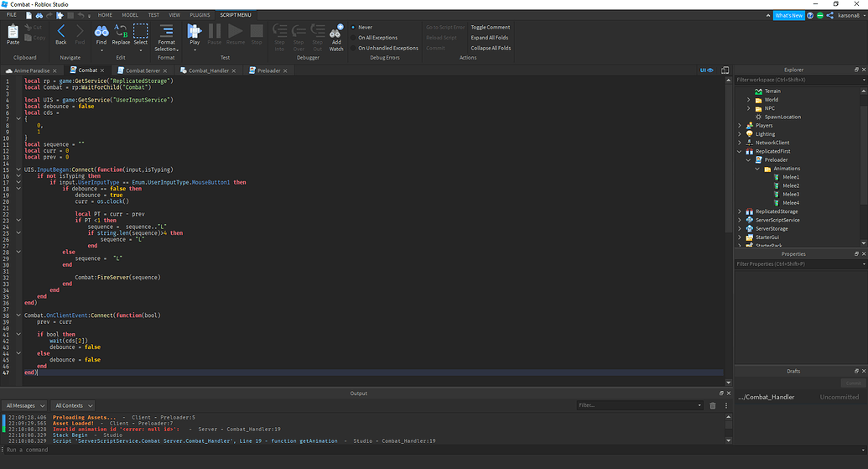Click the Pause test button
Viewport: 868px width, 469px height.
(214, 30)
